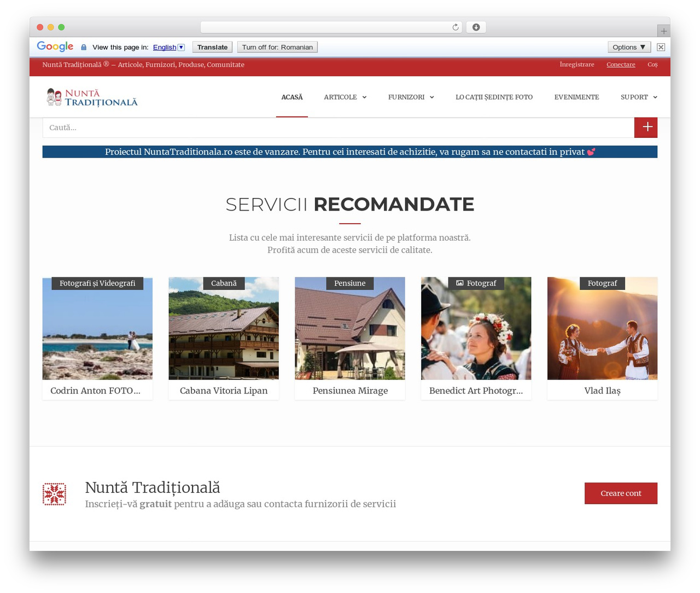Click the Cabana Vitoria Lipan title
Image resolution: width=700 pixels, height=593 pixels.
(224, 391)
